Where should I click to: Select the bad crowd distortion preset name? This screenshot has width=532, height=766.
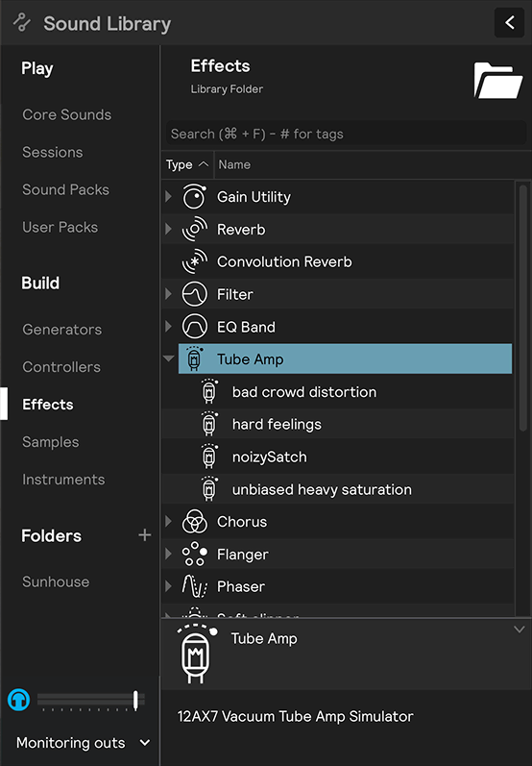click(x=304, y=392)
